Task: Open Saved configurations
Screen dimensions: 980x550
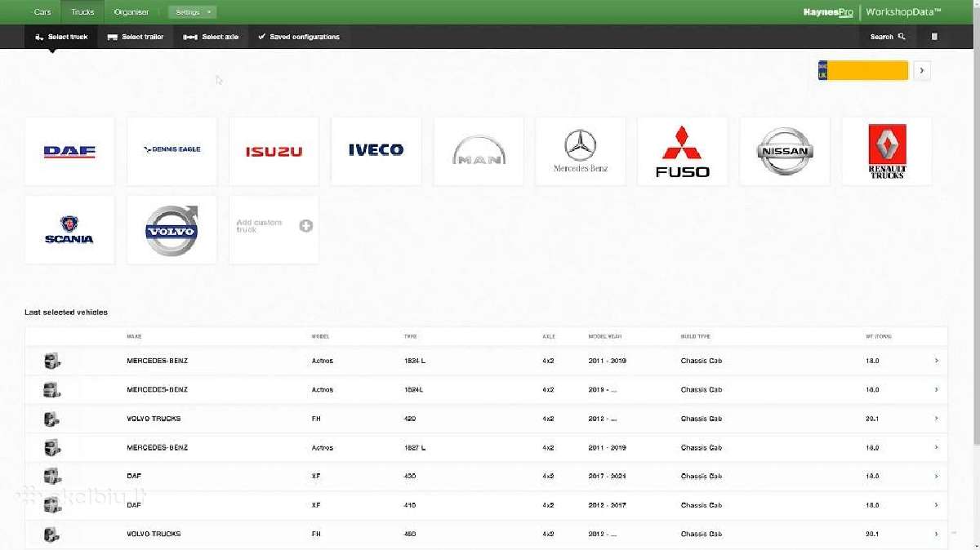Action: coord(298,37)
